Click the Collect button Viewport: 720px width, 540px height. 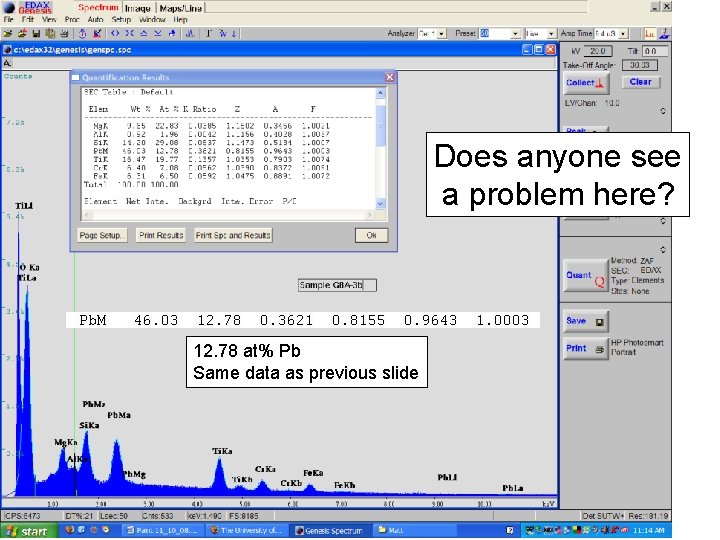[x=586, y=83]
